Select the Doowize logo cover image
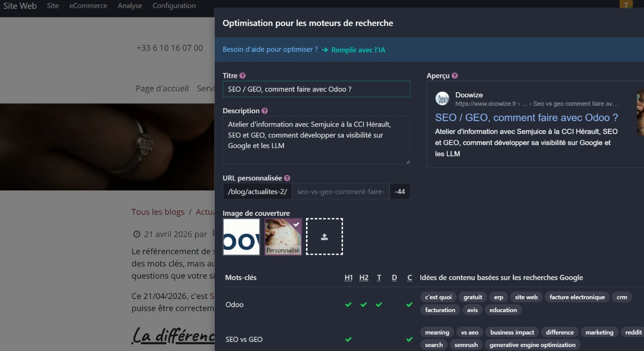Screen dimensions: 644x351 [242, 236]
